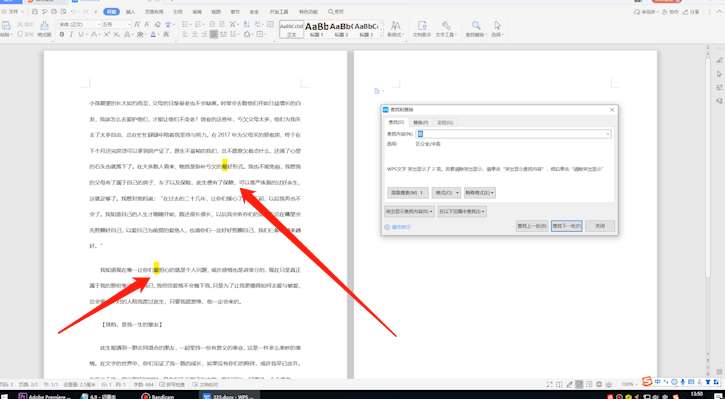Click the Find Previous button

(x=532, y=226)
